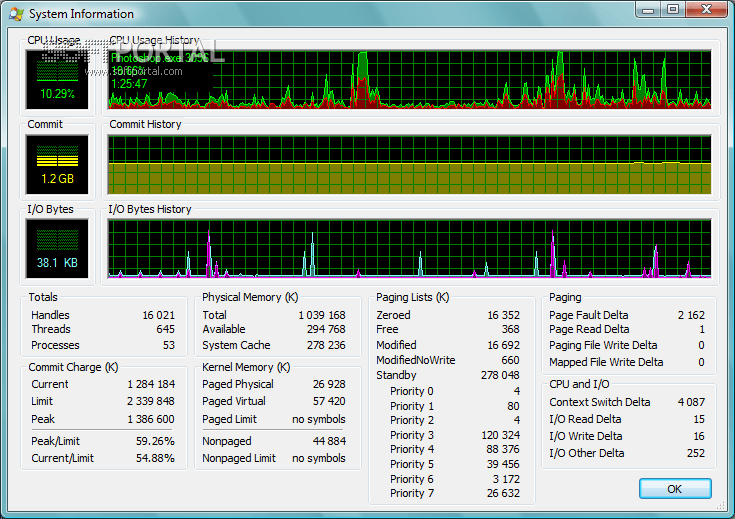The width and height of the screenshot is (735, 519).
Task: Click the Physical Memory (K) group heading
Action: point(250,297)
